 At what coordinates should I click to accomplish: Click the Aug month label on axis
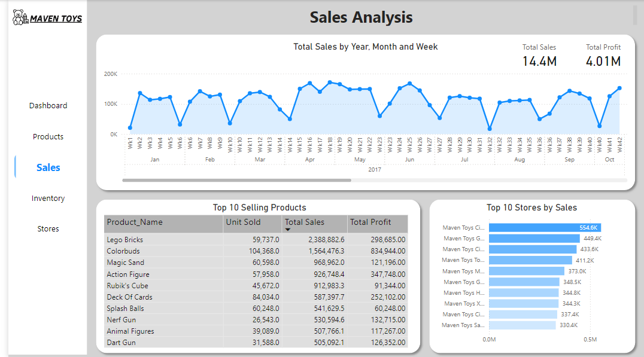point(520,159)
